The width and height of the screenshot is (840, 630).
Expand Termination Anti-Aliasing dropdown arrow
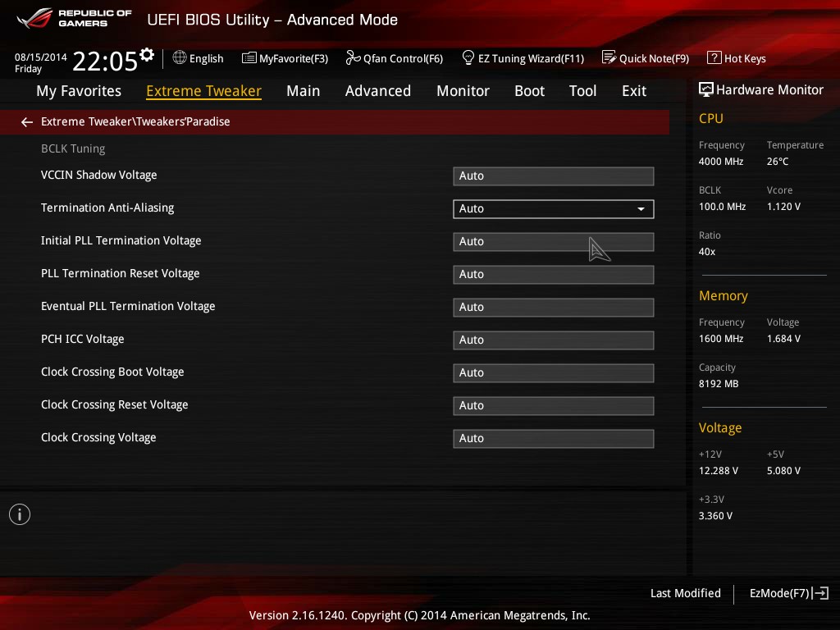(641, 209)
